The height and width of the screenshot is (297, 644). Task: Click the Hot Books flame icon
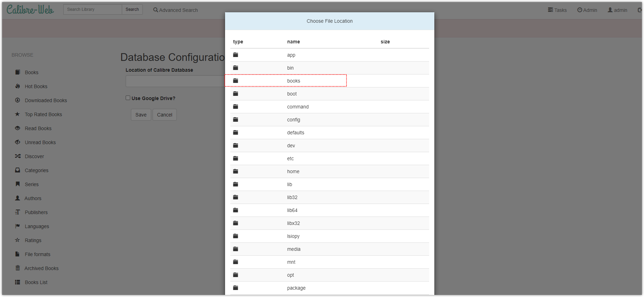pos(17,86)
